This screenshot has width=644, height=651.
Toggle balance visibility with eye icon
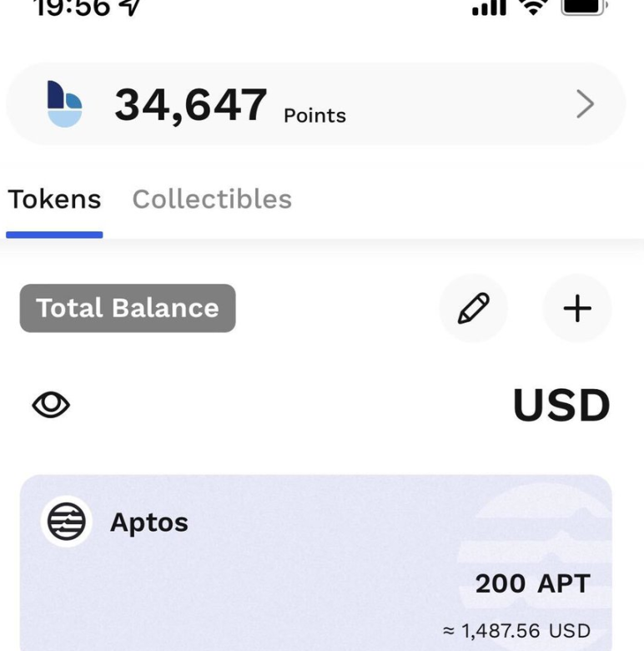pos(51,406)
